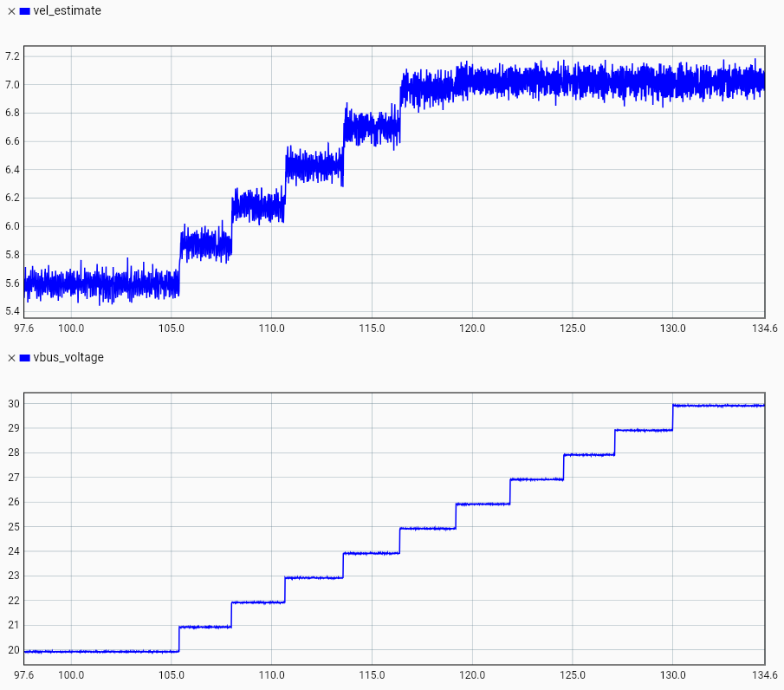Click the 30 V top step of vbus_voltage trace

(x=719, y=405)
